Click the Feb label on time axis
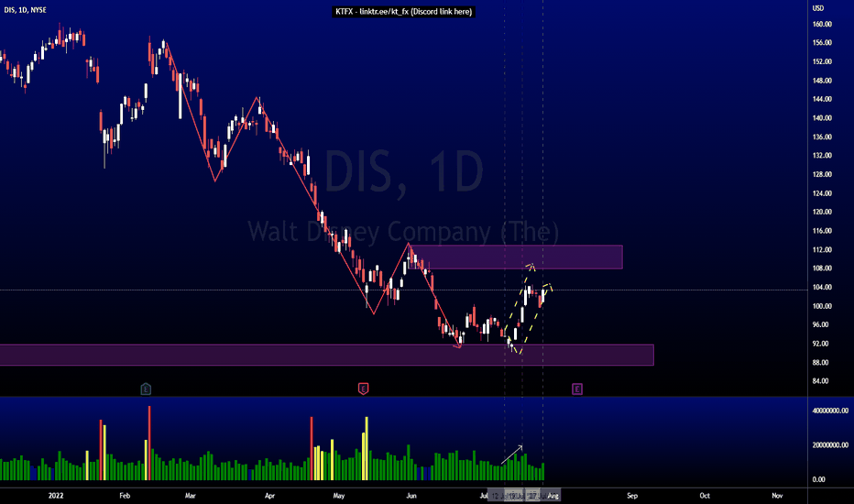This screenshot has height=504, width=854. tap(125, 495)
